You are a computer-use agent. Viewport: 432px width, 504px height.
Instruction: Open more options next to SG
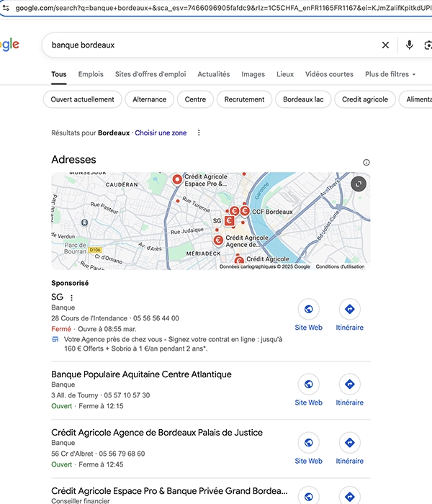[x=71, y=297]
